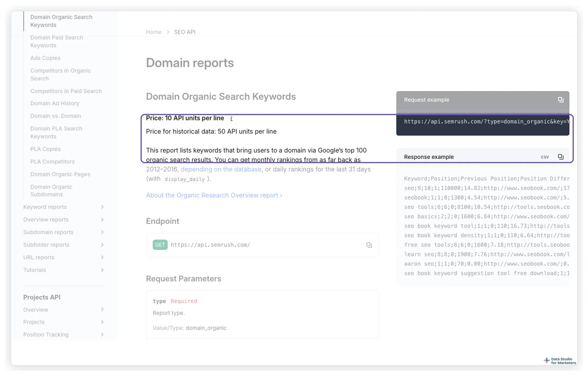The height and width of the screenshot is (376, 588).
Task: Click the request example URL code
Action: (486, 122)
